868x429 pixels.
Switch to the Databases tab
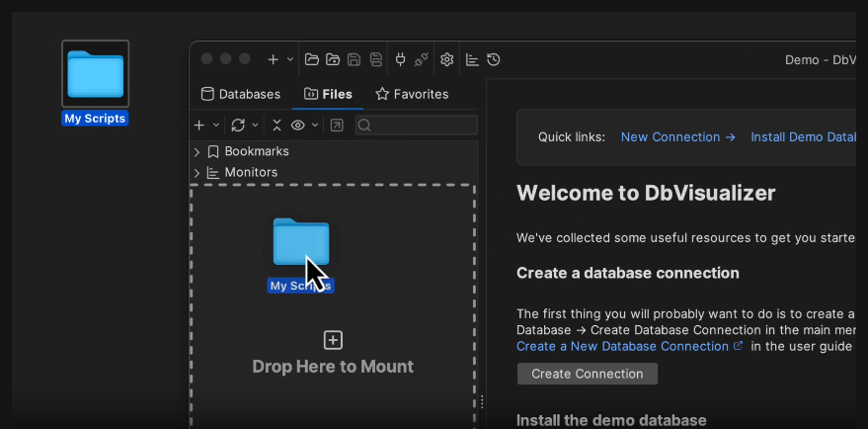[x=239, y=95]
